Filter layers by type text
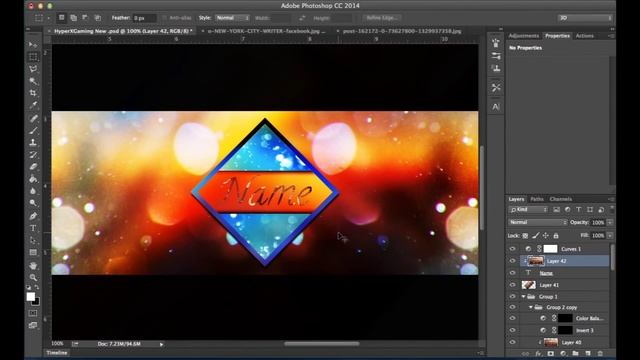Screen dimensions: 640x360 (x=578, y=209)
